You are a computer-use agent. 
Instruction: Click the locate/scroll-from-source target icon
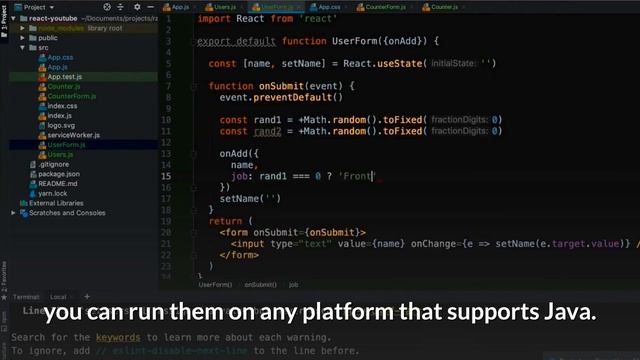coord(107,7)
